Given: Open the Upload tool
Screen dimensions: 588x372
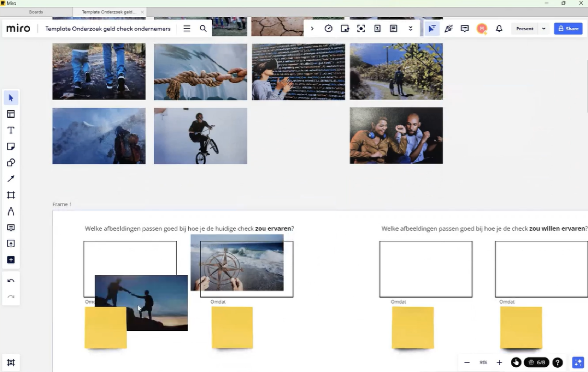Looking at the screenshot, I should [x=11, y=244].
